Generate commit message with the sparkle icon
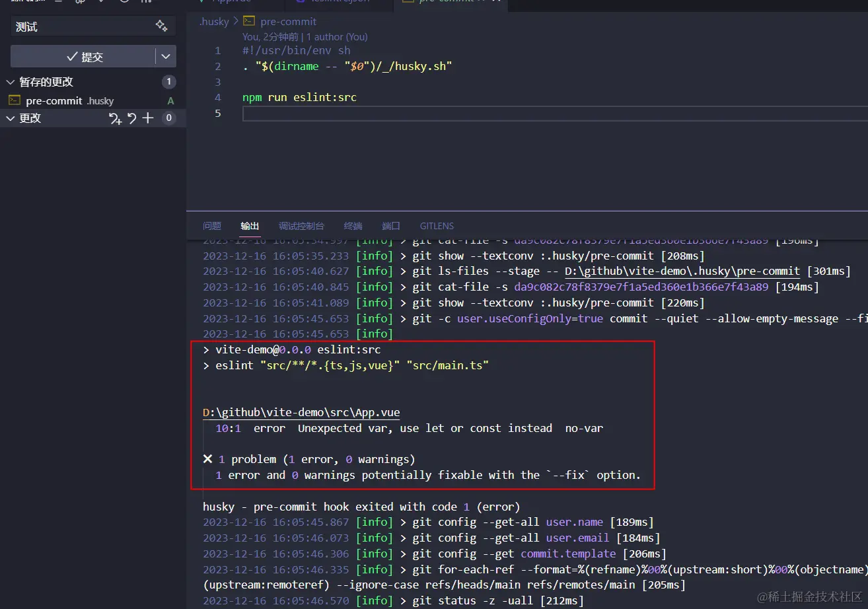 161,26
